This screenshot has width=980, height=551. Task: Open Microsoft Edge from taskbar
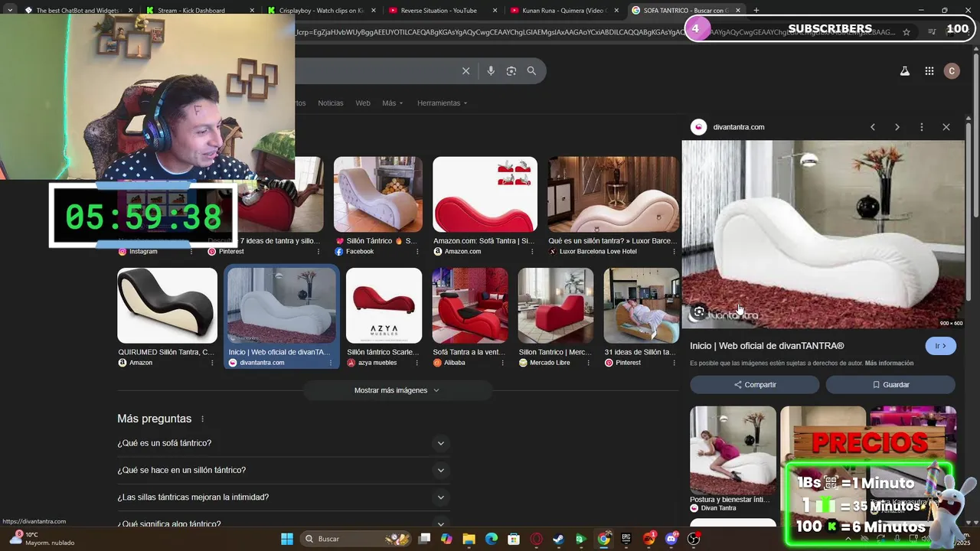pos(491,539)
